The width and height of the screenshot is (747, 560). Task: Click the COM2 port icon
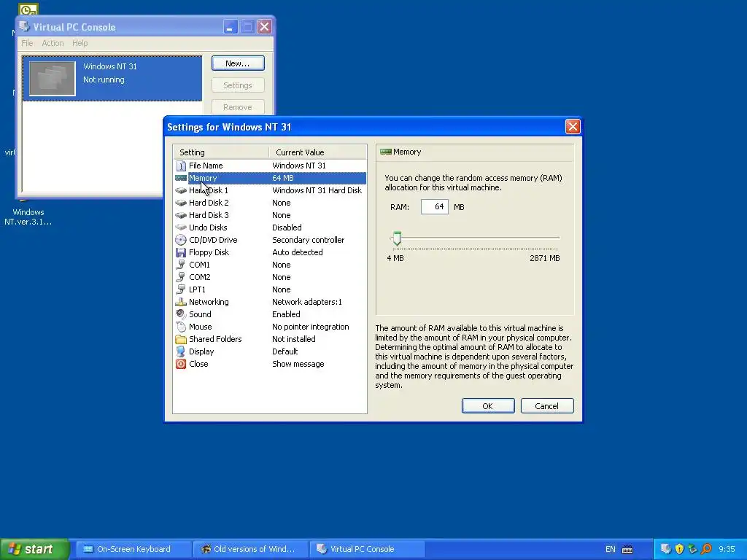[x=181, y=277]
